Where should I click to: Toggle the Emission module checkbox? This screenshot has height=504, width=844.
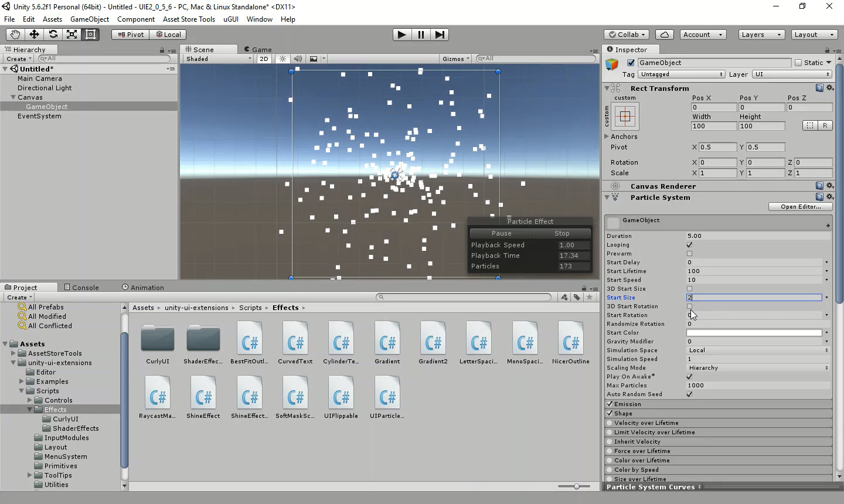point(610,404)
